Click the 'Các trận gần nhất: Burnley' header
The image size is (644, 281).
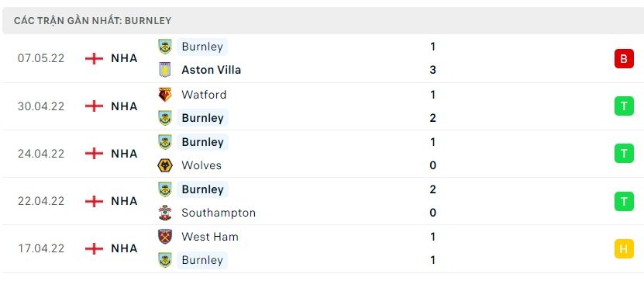tap(92, 21)
